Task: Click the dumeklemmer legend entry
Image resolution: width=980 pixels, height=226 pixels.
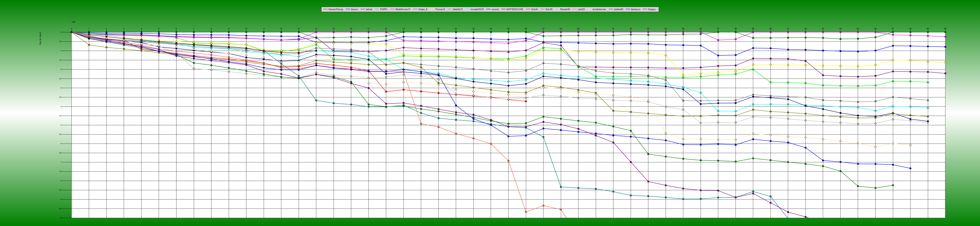Action: [599, 9]
